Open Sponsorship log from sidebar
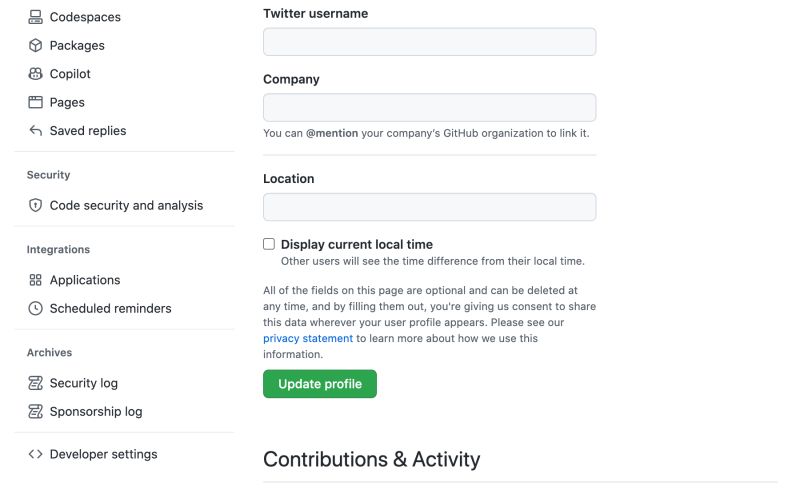Viewport: 800px width, 494px height. pyautogui.click(x=96, y=411)
